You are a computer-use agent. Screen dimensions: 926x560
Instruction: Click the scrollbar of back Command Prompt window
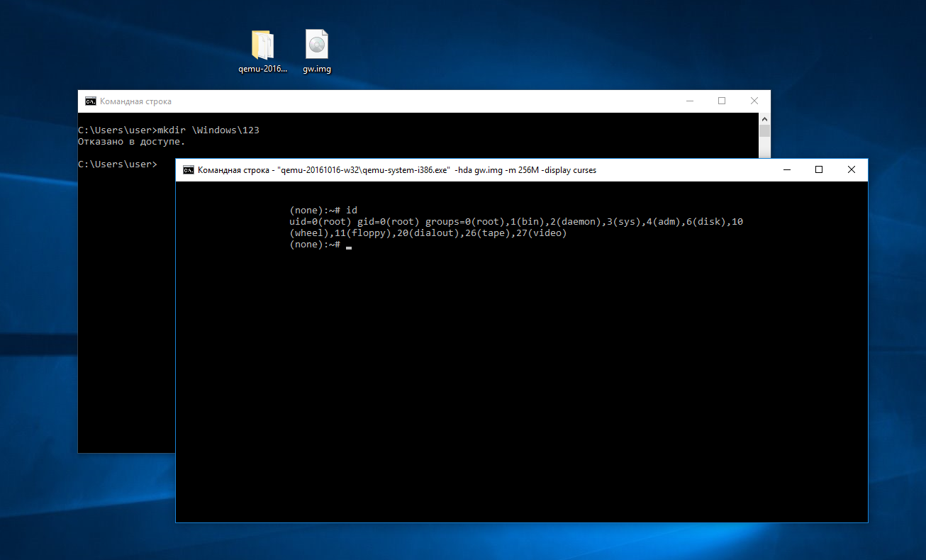tap(764, 136)
